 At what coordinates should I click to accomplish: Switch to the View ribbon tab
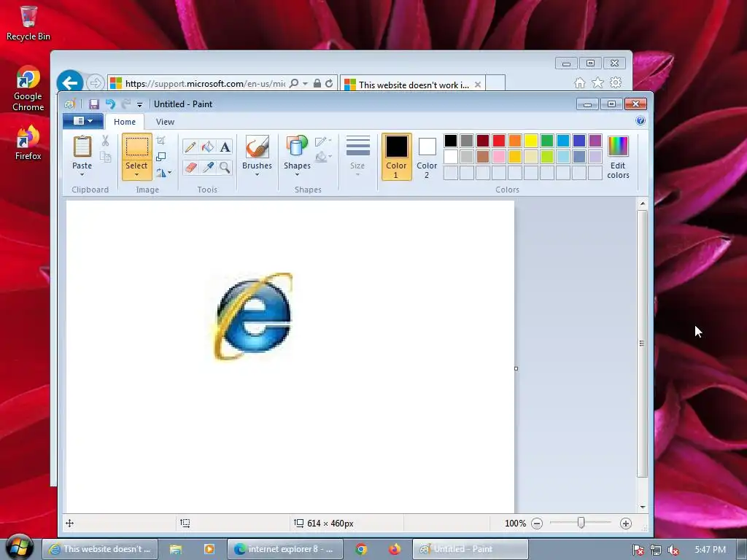(166, 122)
